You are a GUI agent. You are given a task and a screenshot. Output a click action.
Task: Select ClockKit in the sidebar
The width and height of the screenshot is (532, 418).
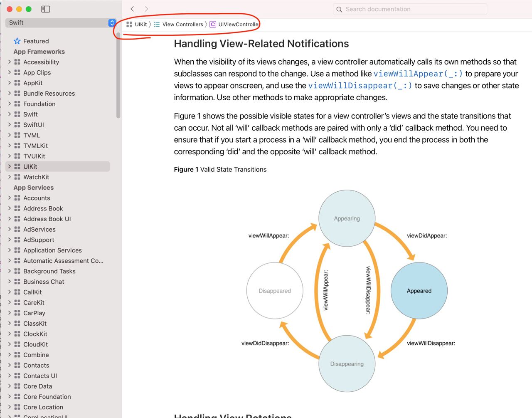35,334
